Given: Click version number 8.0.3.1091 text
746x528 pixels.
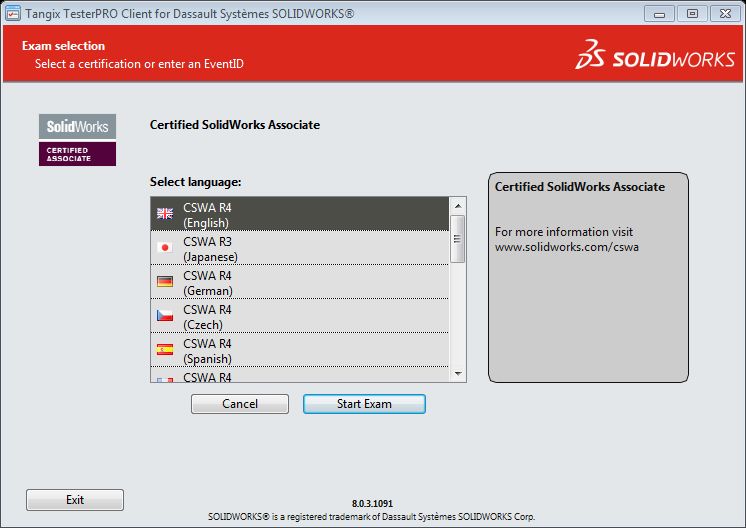Looking at the screenshot, I should (373, 503).
